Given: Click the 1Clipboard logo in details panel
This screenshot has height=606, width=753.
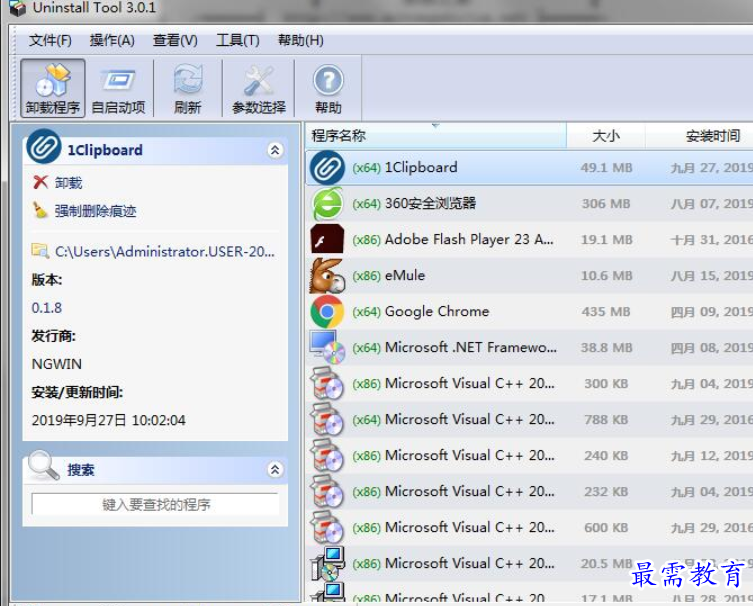Looking at the screenshot, I should (x=44, y=146).
